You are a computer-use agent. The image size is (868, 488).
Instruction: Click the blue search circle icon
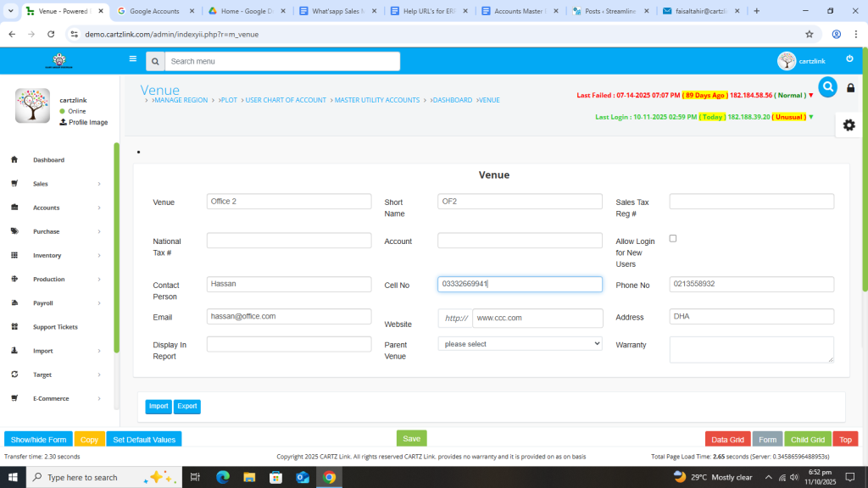(x=827, y=86)
